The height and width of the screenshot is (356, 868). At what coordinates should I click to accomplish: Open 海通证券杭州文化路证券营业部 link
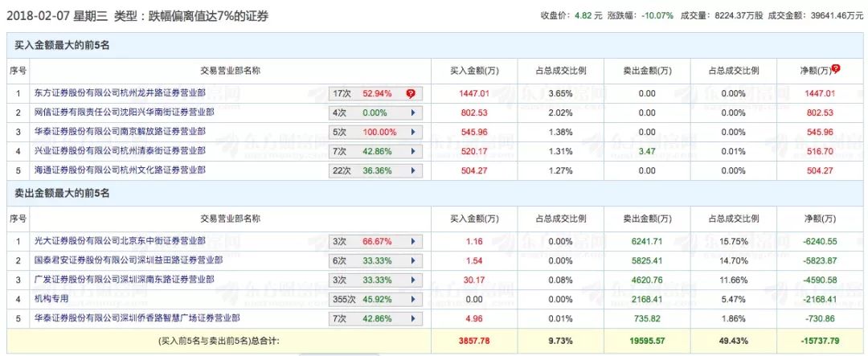coord(120,170)
